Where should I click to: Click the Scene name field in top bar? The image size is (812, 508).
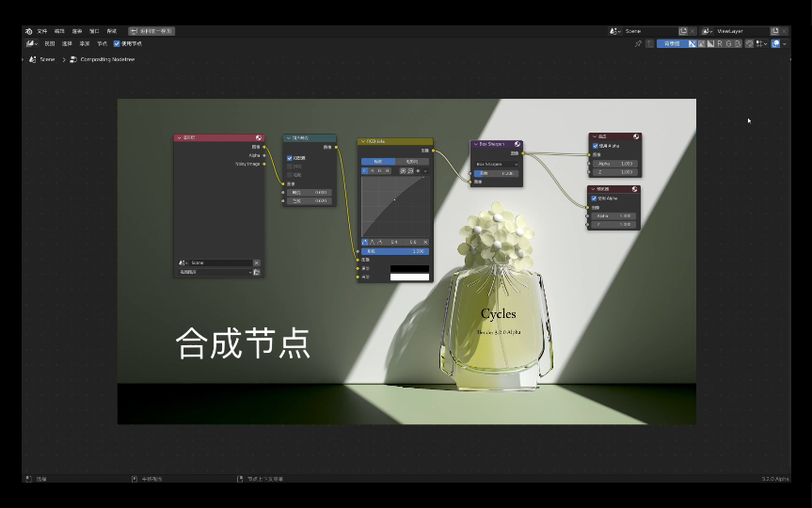(x=649, y=32)
